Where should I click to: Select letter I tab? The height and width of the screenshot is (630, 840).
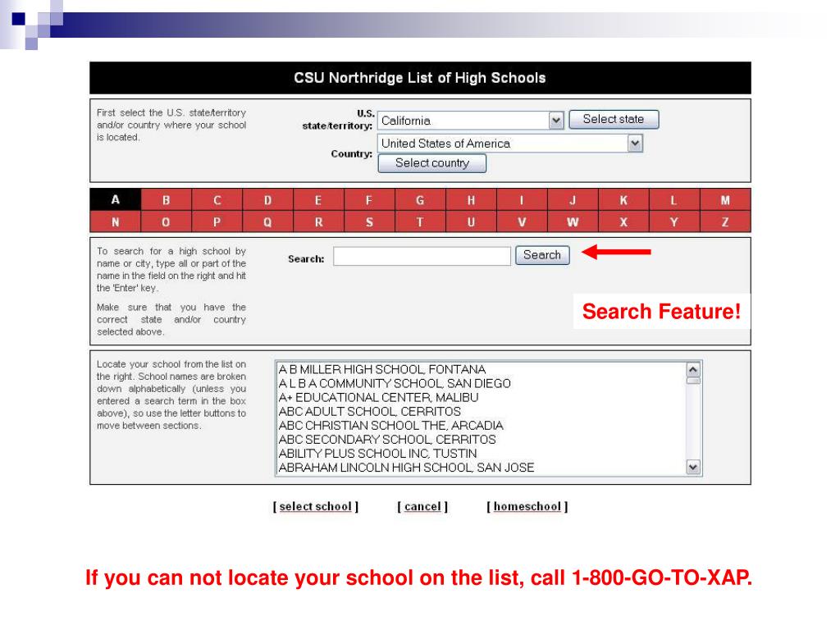[x=522, y=200]
